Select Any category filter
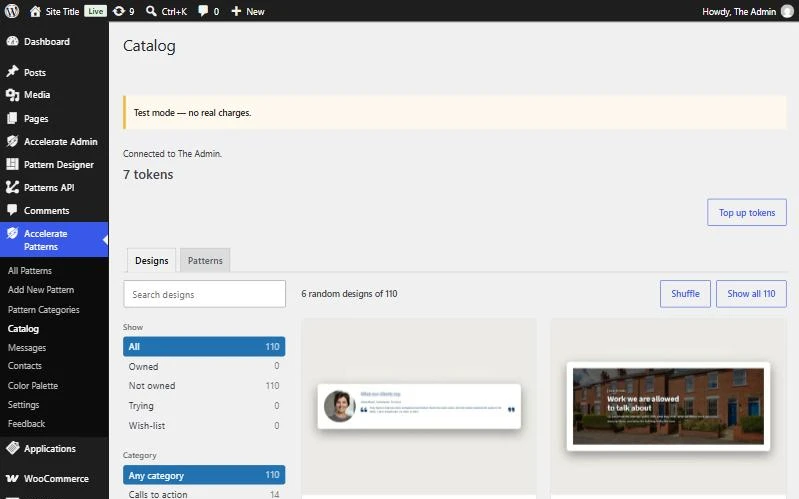Viewport: 799px width, 499px height. pos(204,475)
